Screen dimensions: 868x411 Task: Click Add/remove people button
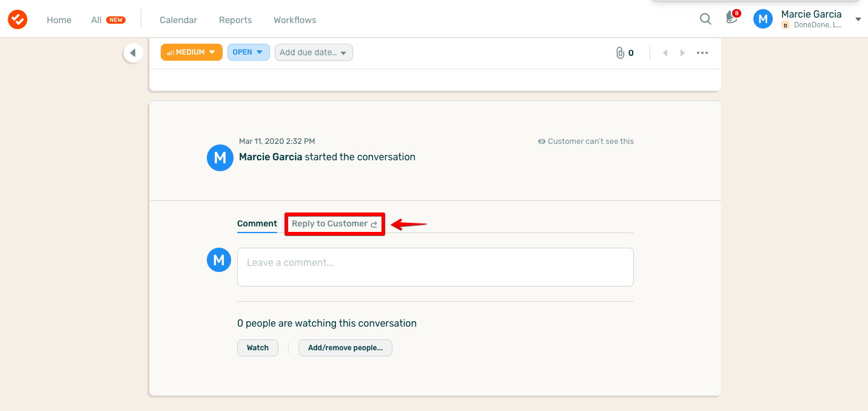[x=345, y=348]
